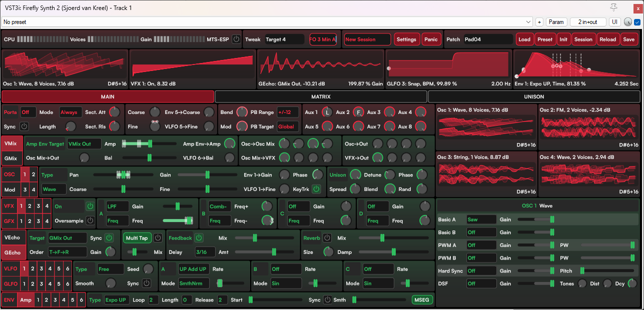Click the MSEG button
The width and height of the screenshot is (644, 310).
click(x=423, y=300)
